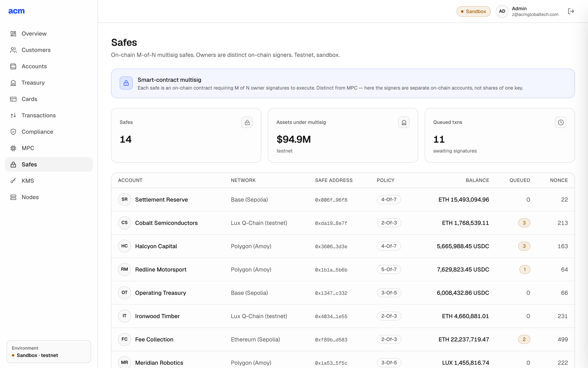Click Halcyon Capital's queued count badge 3
The height and width of the screenshot is (368, 588).
[x=524, y=246]
